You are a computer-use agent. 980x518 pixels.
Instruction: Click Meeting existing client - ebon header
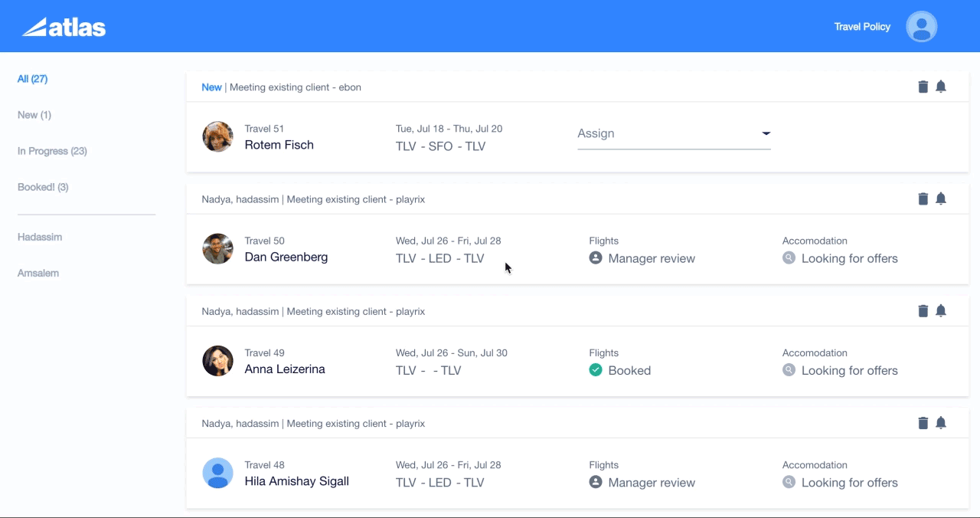296,87
